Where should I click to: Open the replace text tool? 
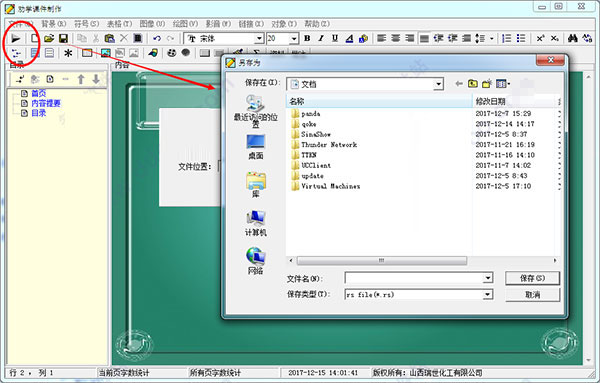coord(587,38)
